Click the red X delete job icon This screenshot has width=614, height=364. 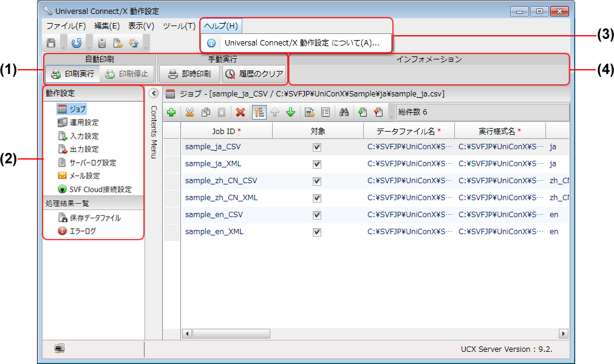[x=240, y=112]
